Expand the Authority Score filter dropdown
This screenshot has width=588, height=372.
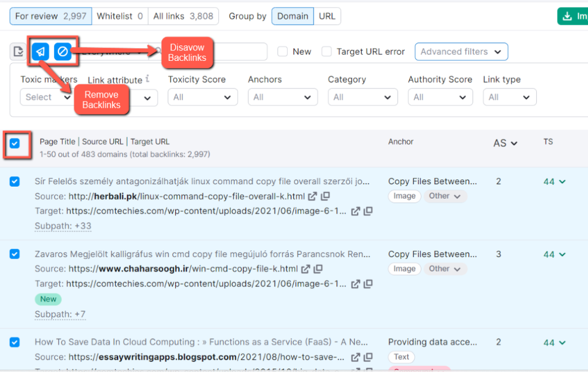tap(440, 96)
